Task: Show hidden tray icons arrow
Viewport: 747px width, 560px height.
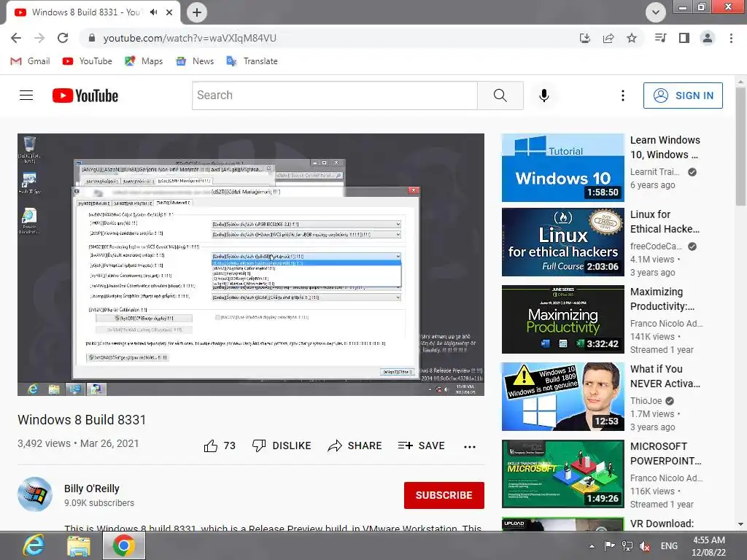Action: pos(592,546)
